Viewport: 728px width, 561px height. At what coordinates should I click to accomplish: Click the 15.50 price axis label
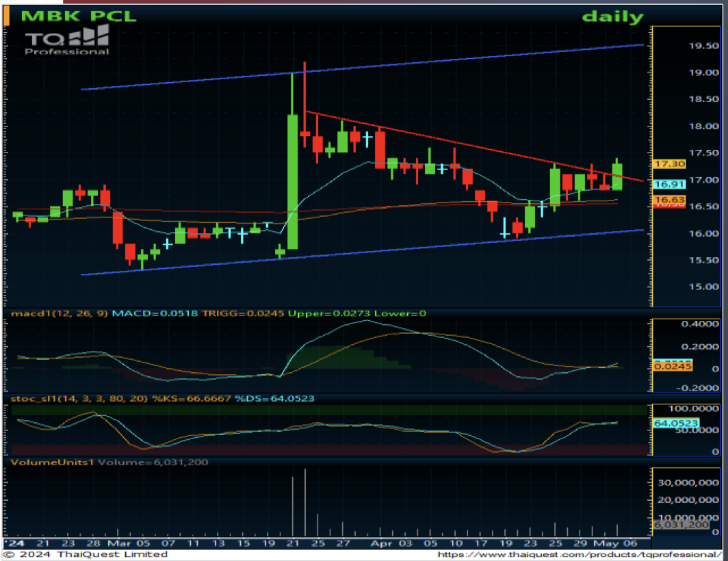coord(703,260)
